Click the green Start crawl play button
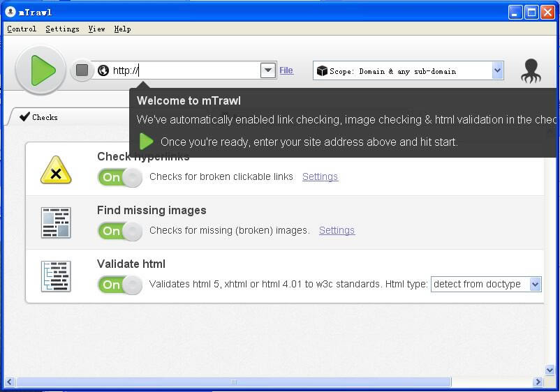This screenshot has height=392, width=560. click(41, 70)
